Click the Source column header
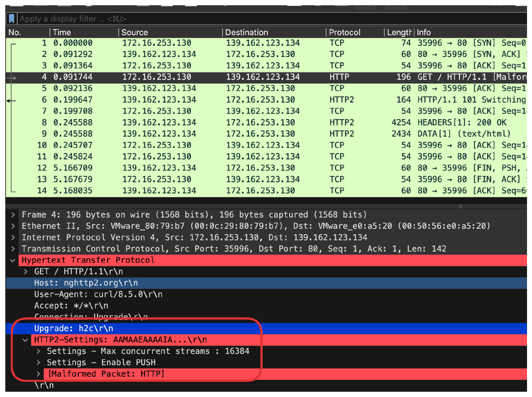The image size is (532, 397). click(x=135, y=32)
